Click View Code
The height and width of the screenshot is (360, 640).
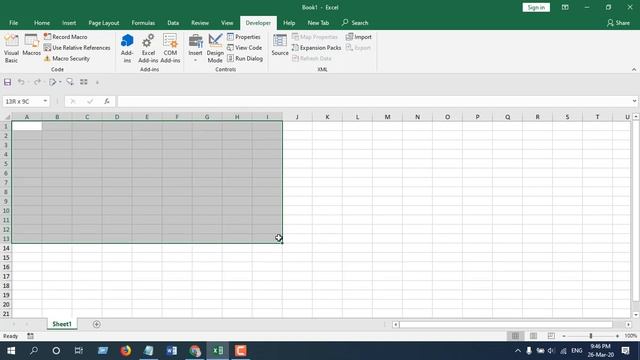click(x=244, y=48)
